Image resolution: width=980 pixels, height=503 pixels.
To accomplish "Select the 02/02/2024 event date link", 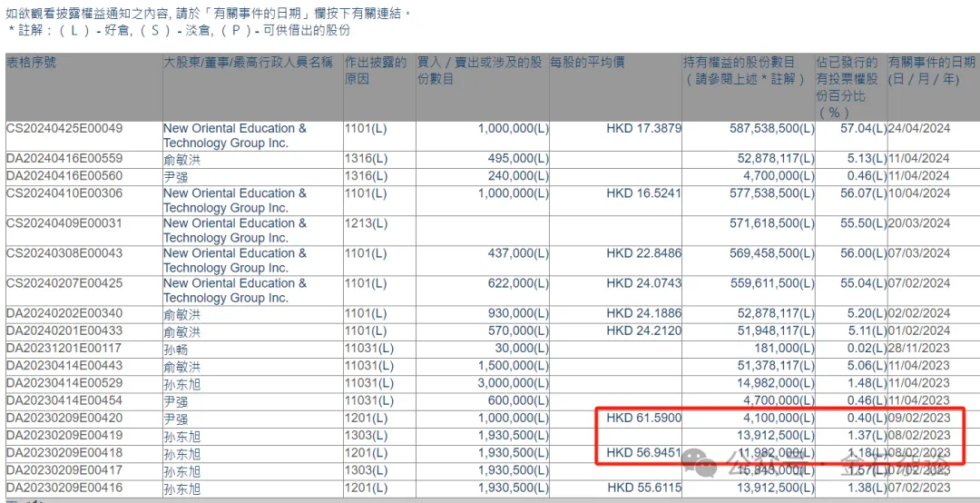I will (918, 314).
